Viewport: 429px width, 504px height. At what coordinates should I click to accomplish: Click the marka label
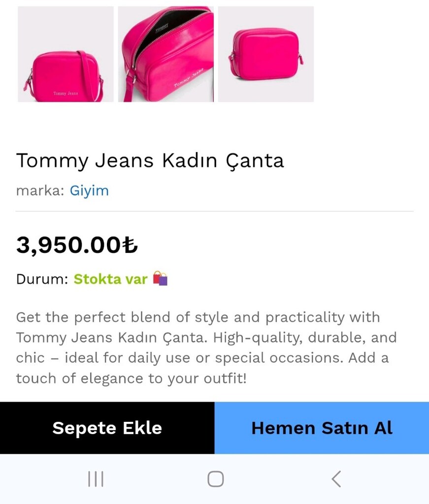tap(40, 190)
